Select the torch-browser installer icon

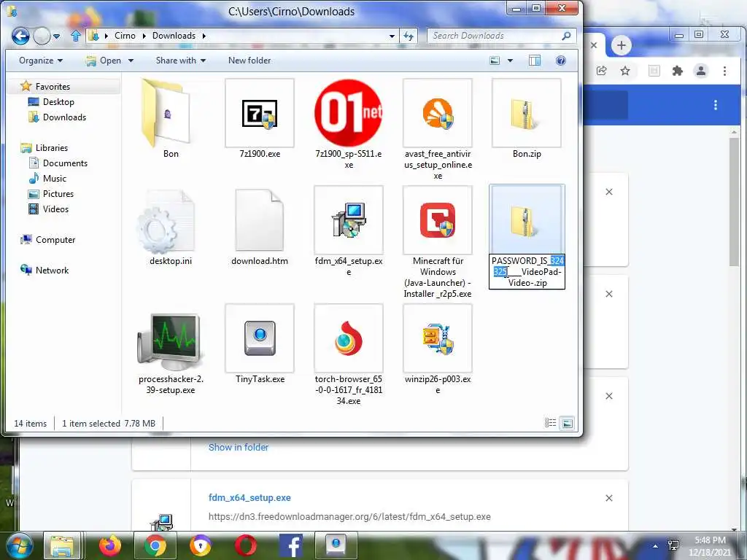[348, 338]
